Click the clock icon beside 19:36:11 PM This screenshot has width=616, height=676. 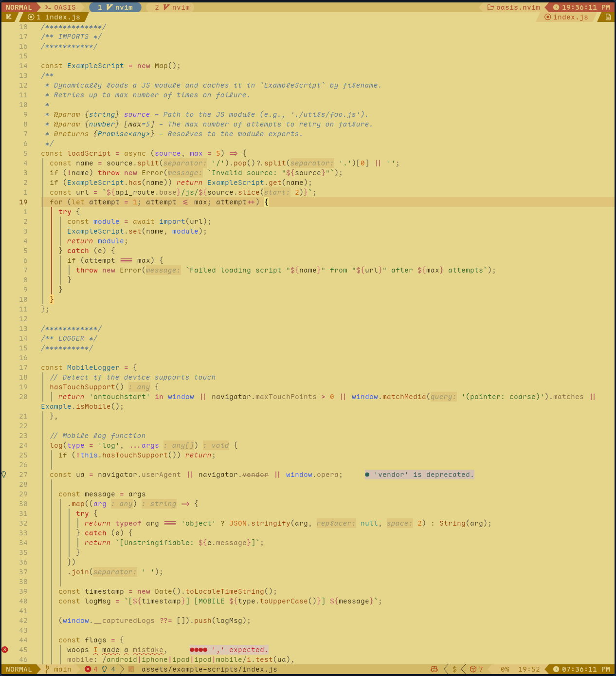click(x=556, y=7)
